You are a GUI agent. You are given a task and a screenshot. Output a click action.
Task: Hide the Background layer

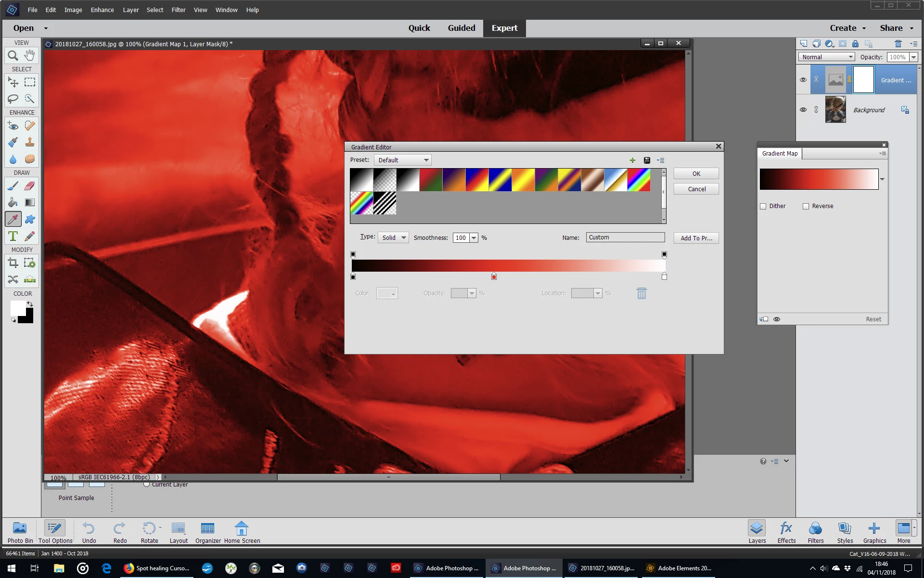(x=803, y=110)
